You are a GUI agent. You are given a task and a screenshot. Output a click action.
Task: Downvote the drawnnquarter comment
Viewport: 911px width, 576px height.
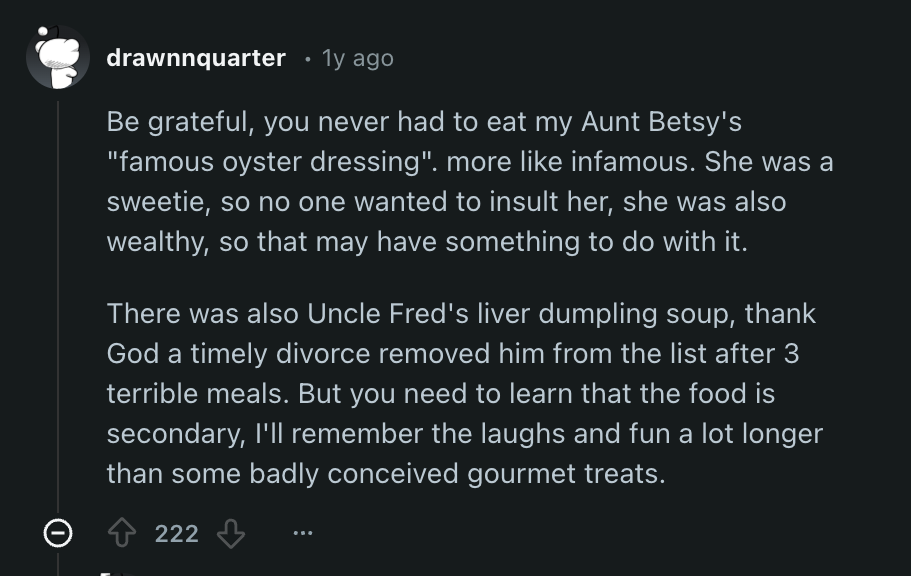(231, 534)
